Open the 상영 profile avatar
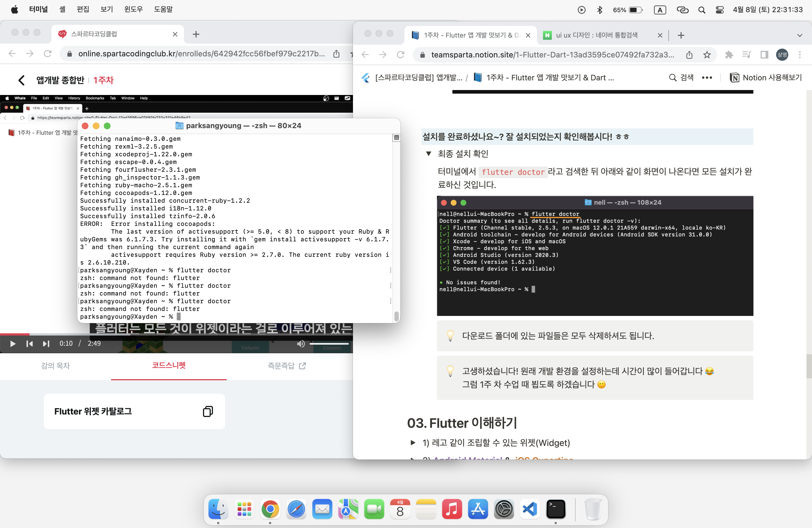Screen dimensions: 812x528 pyautogui.click(x=782, y=55)
